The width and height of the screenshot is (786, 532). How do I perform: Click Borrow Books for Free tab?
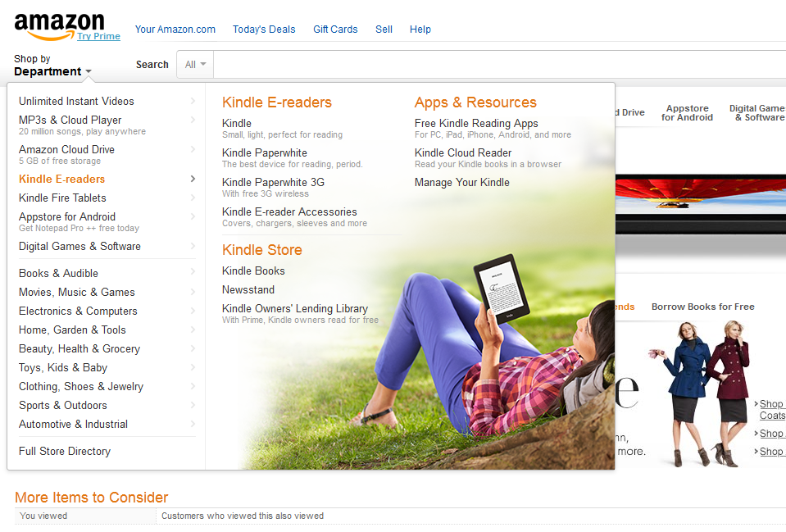[702, 307]
